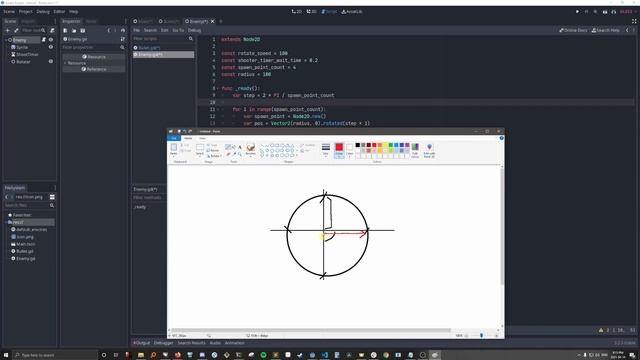Screen dimensions: 640x360
Task: Toggle FileSystem split view mode icon
Action: (x=52, y=197)
